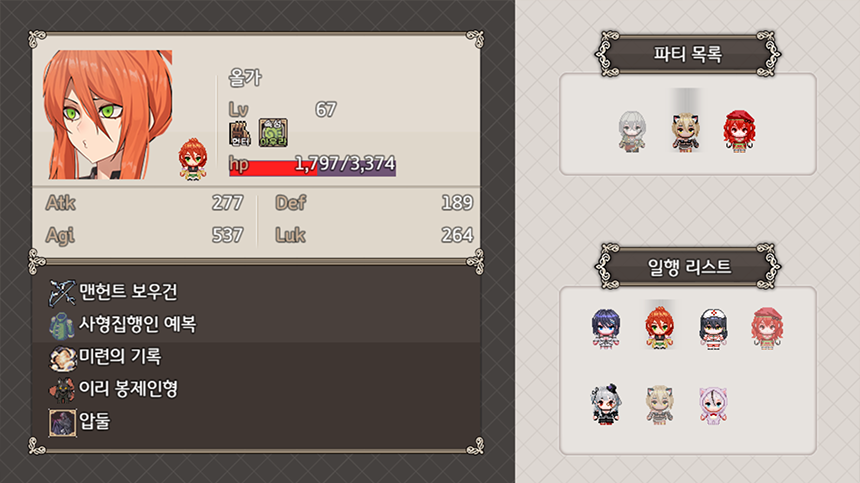The height and width of the screenshot is (483, 860).
Task: Select the red-beret character in party list
Action: pos(739,130)
